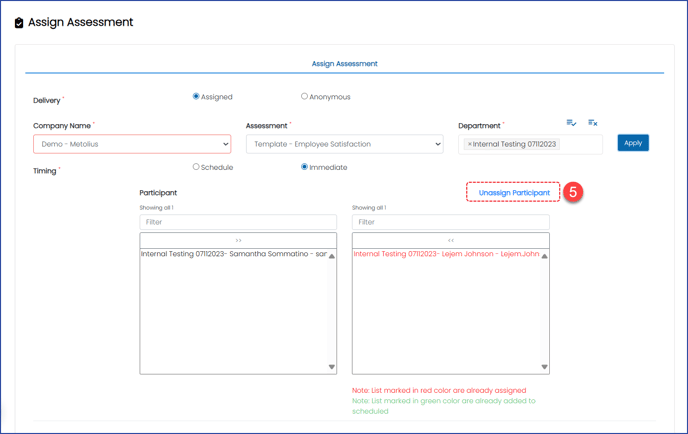Select the Assigned delivery option
This screenshot has width=688, height=434.
tap(196, 97)
